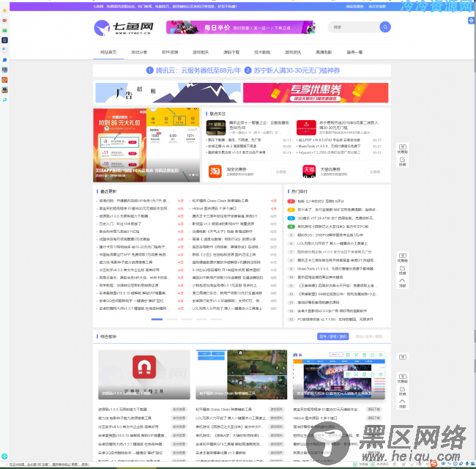Open the 值得一看 nav item

coord(354,52)
